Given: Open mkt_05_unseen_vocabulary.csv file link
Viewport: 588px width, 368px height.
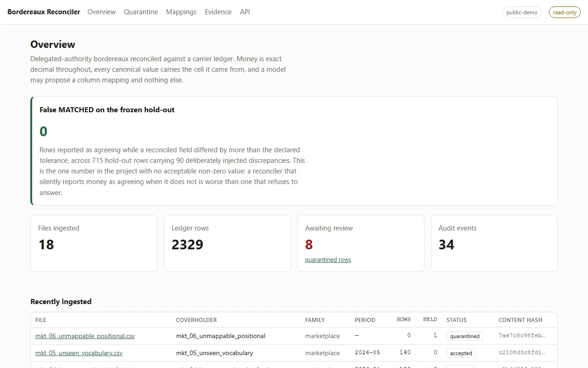Looking at the screenshot, I should click(79, 353).
